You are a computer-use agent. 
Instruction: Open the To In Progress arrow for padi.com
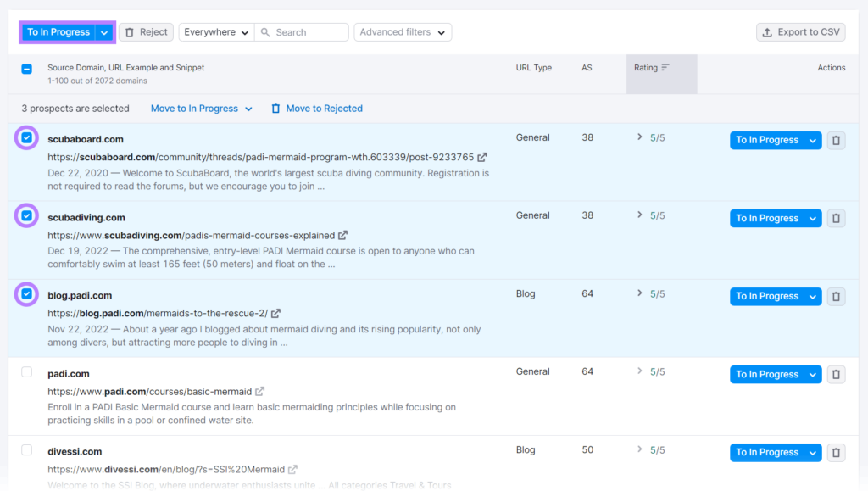(x=813, y=374)
